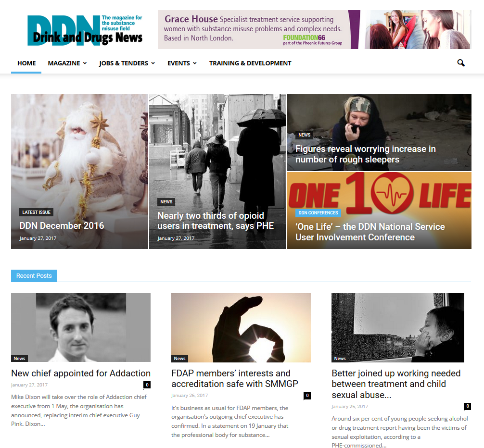The image size is (484, 448).
Task: Click the Grace House banner advertisement
Action: coord(314,30)
